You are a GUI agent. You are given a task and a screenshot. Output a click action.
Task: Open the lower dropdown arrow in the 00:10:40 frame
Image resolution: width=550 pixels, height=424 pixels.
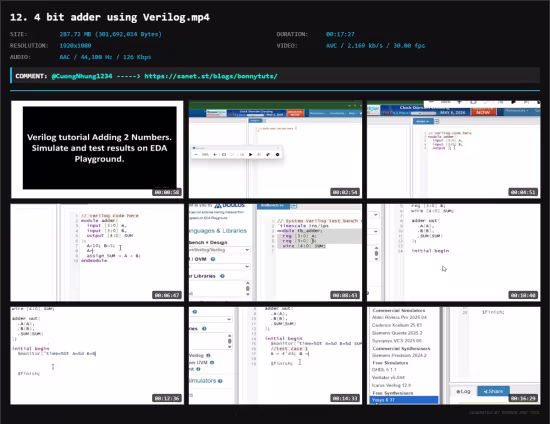(x=376, y=231)
